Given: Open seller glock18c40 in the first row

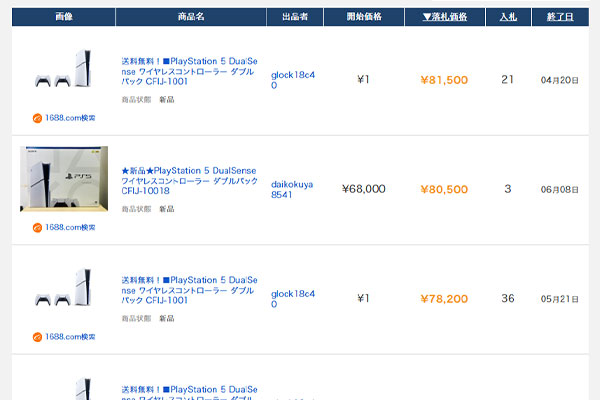Looking at the screenshot, I should point(293,79).
